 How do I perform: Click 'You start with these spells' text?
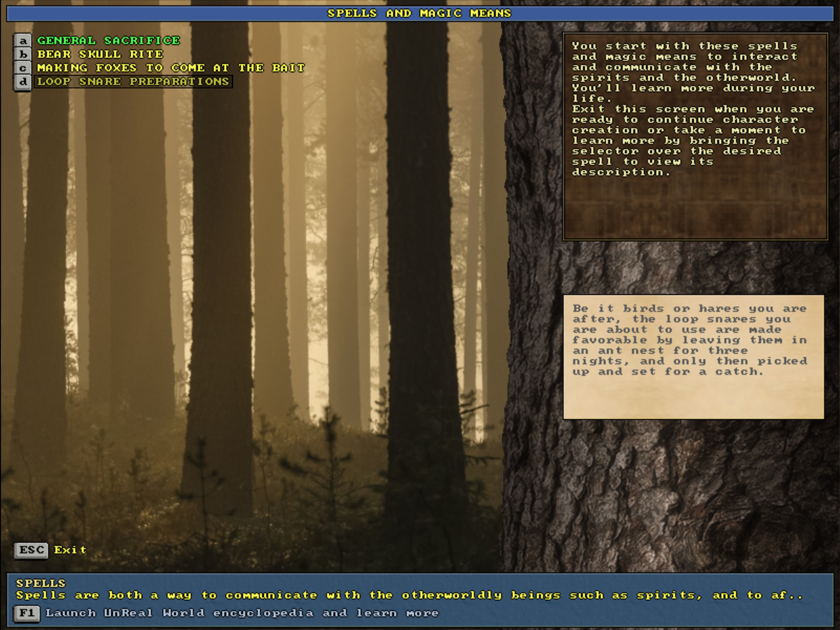pos(685,46)
